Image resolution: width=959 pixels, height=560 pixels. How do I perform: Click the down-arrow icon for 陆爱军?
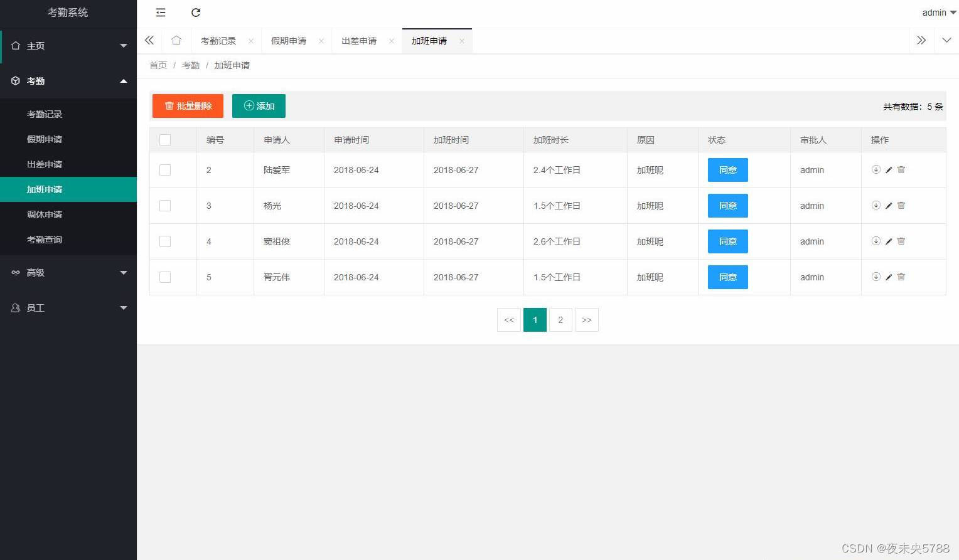[876, 169]
